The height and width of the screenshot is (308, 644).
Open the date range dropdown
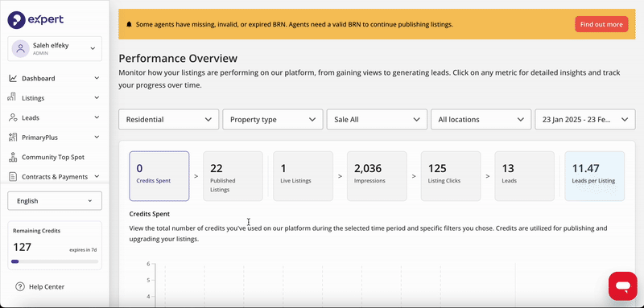585,119
